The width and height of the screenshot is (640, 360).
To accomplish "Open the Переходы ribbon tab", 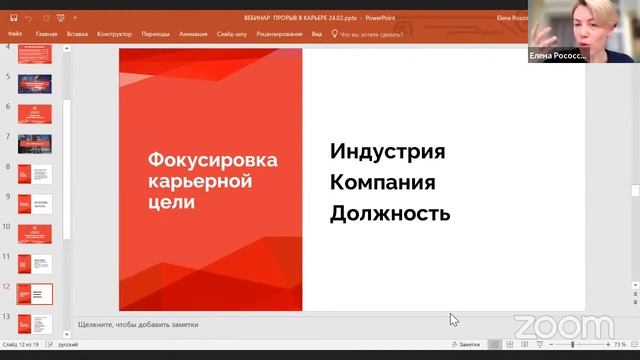I will tap(156, 34).
